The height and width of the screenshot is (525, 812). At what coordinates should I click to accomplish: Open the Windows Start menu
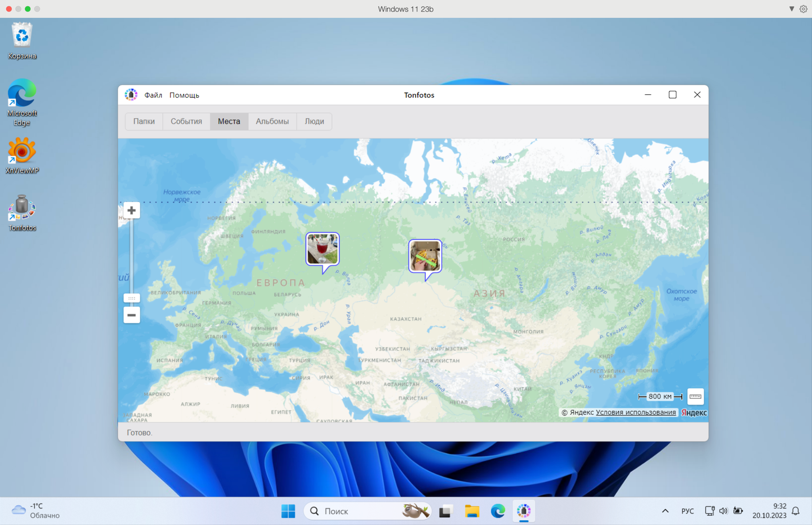pyautogui.click(x=288, y=511)
